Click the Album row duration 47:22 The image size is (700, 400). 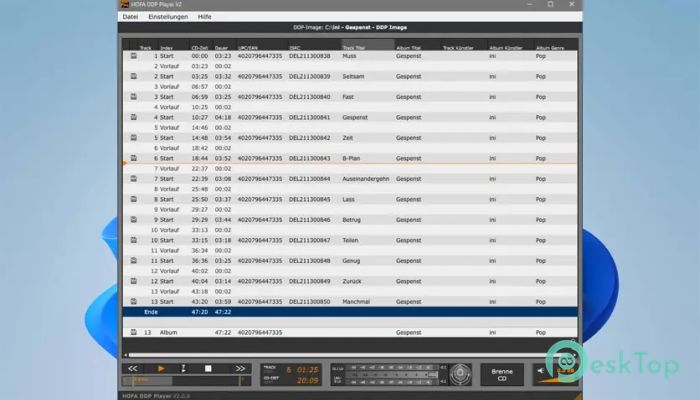[223, 332]
